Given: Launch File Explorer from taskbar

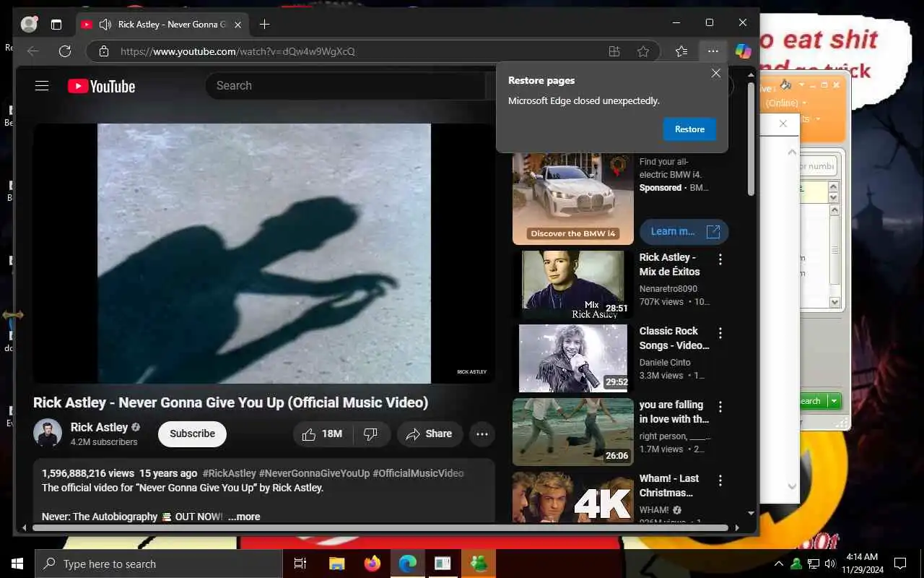Looking at the screenshot, I should click(336, 564).
